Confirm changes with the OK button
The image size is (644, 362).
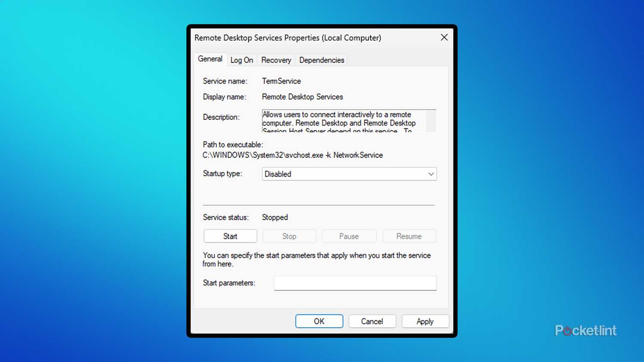click(x=319, y=321)
